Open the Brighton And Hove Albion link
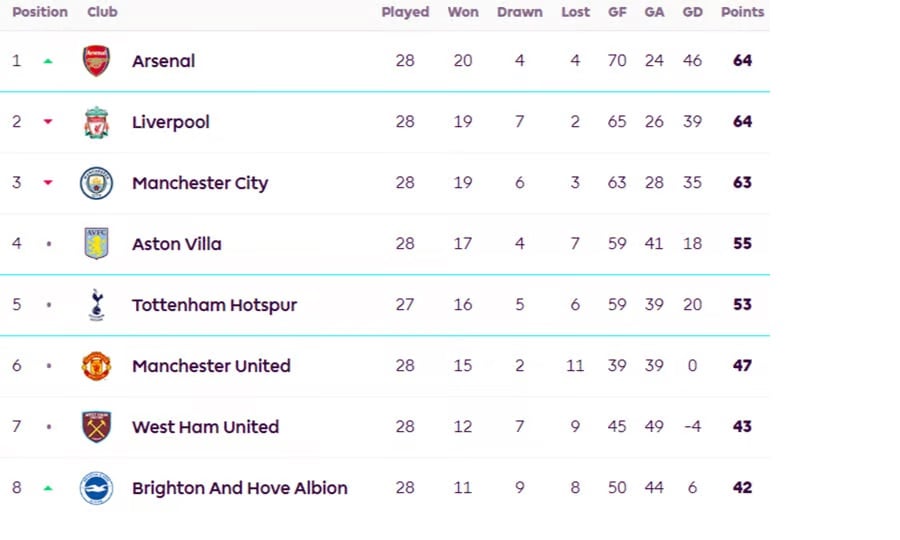 pos(240,488)
